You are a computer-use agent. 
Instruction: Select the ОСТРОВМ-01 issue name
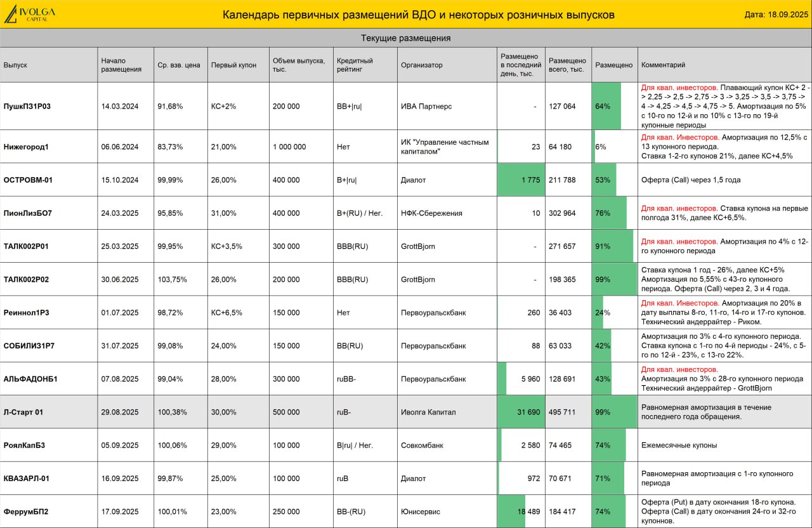pyautogui.click(x=28, y=180)
